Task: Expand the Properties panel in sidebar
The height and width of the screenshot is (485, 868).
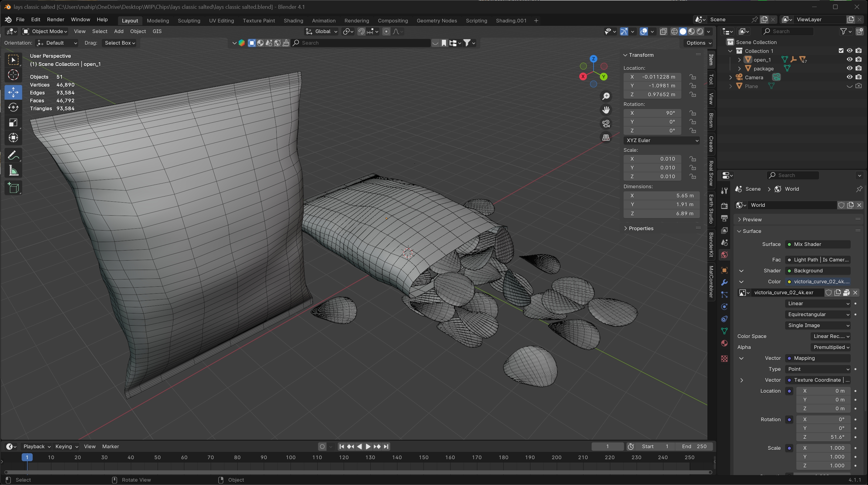Action: [641, 228]
